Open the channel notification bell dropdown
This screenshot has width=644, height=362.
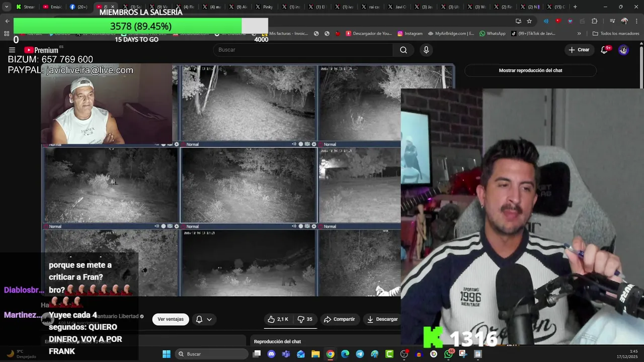pyautogui.click(x=204, y=319)
